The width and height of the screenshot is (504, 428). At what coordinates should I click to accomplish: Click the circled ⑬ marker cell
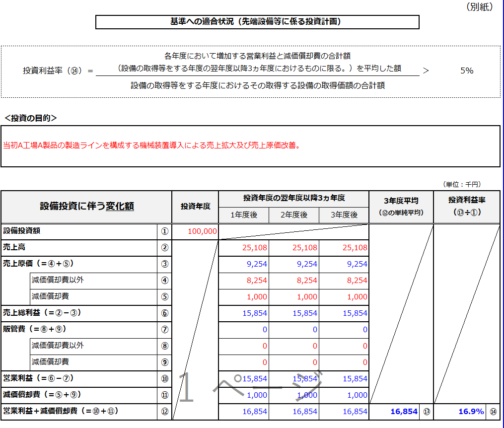pos(427,412)
